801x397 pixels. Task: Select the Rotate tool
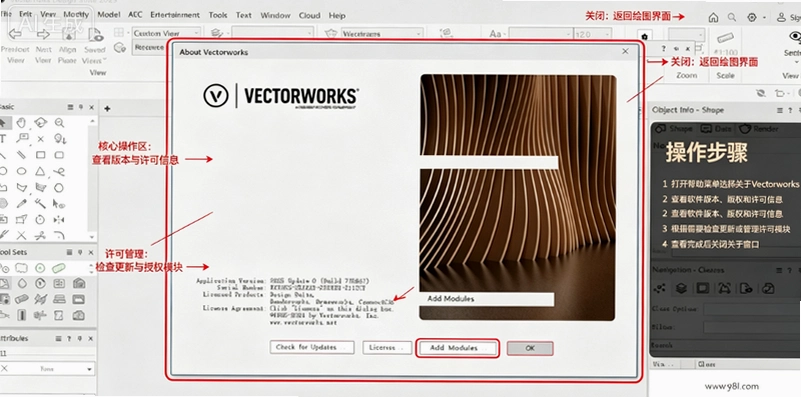click(40, 220)
